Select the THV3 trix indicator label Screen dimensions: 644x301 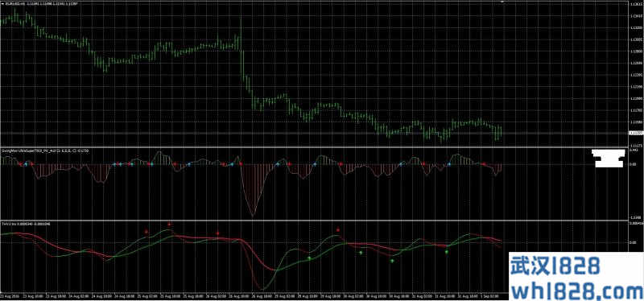coord(23,224)
